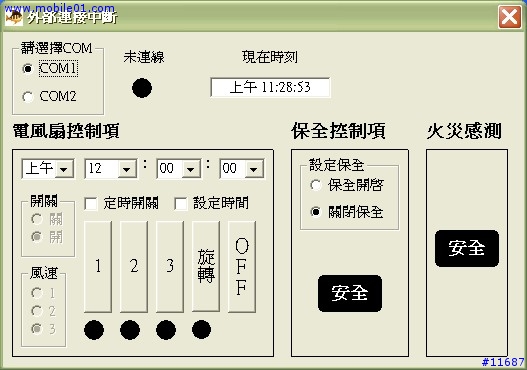The width and height of the screenshot is (527, 370).
Task: Select the 關 radio in 開關 group
Action: [36, 219]
